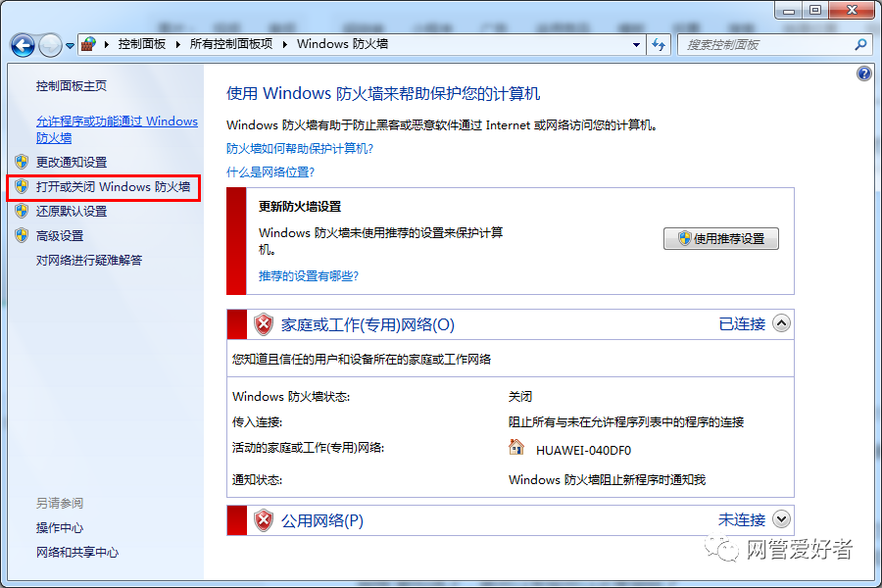
Task: Click the Windows 防火墙阻止新程序时通知我 value
Action: click(607, 480)
